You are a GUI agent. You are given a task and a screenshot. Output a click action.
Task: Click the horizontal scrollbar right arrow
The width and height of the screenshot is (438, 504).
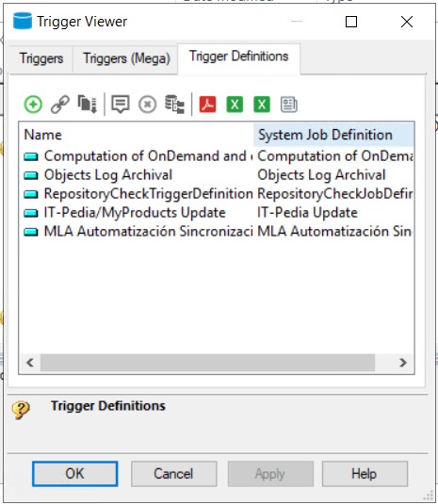coord(403,363)
